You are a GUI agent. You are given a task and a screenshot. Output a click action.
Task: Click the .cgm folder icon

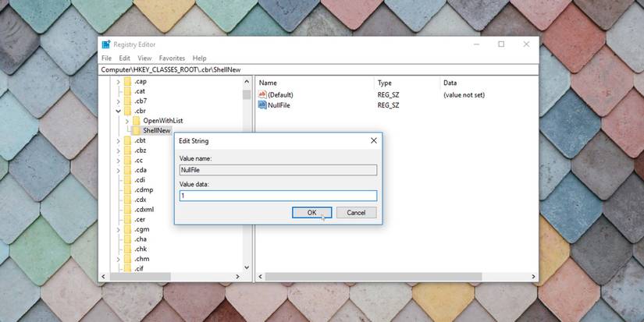click(x=127, y=229)
